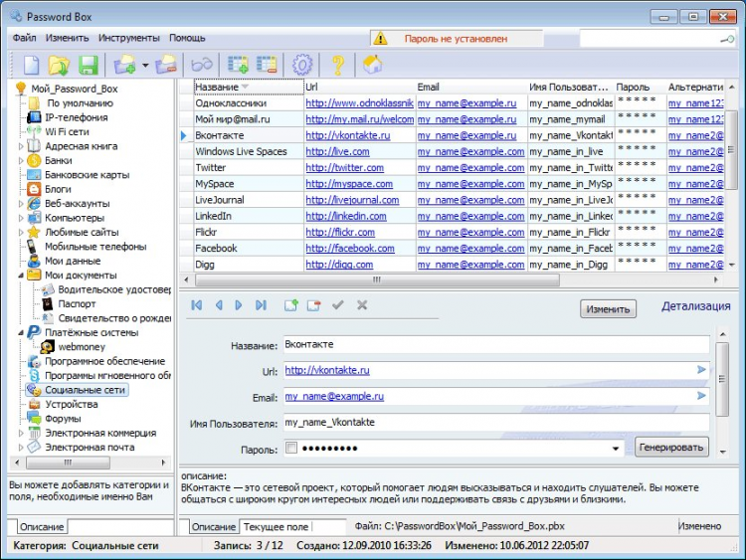The image size is (746, 560).
Task: Click the Open folder toolbar icon
Action: point(60,66)
